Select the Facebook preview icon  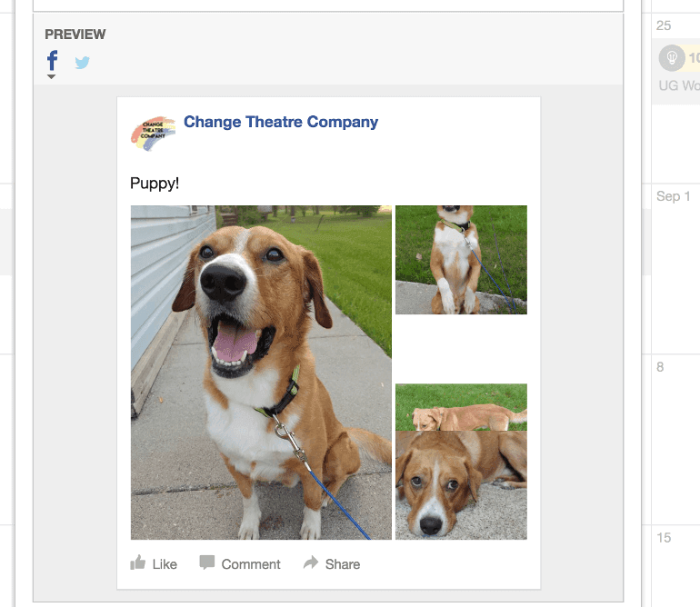(x=53, y=61)
